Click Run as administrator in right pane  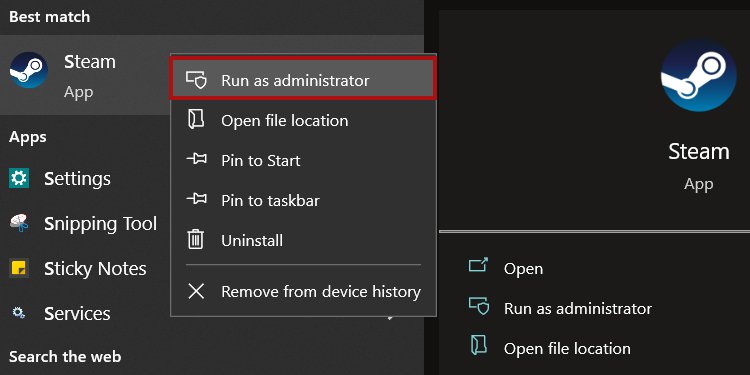coord(577,308)
